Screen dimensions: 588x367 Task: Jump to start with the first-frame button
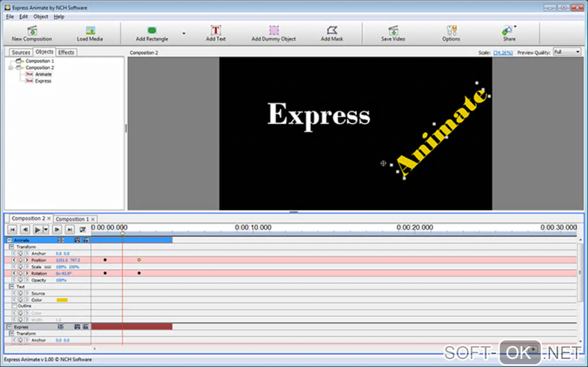[12, 229]
